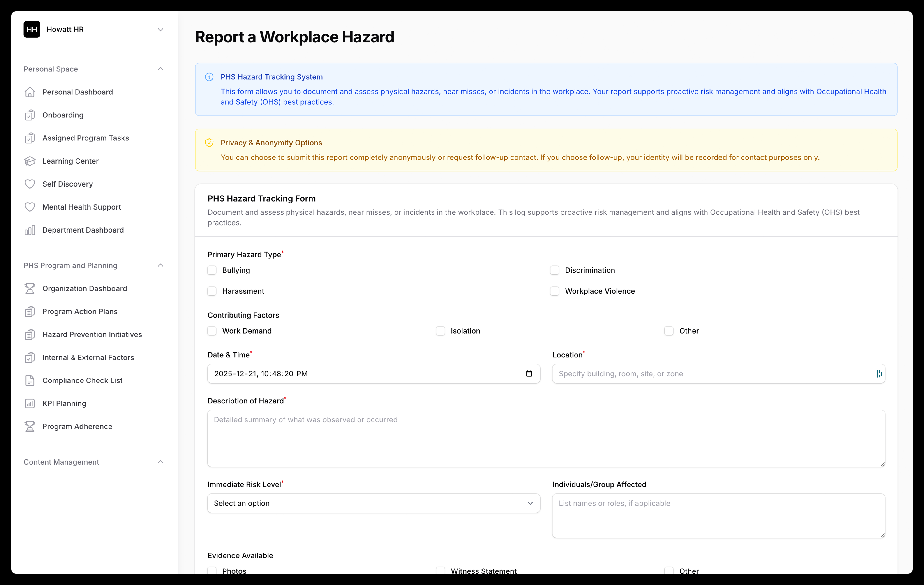The width and height of the screenshot is (924, 585).
Task: Check the Harassment hazard checkbox
Action: pyautogui.click(x=212, y=291)
